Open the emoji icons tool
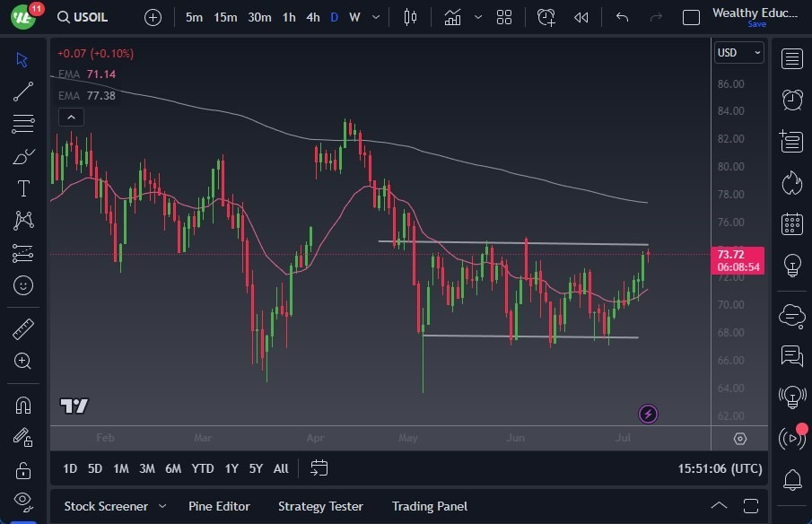The width and height of the screenshot is (812, 524). pos(23,285)
